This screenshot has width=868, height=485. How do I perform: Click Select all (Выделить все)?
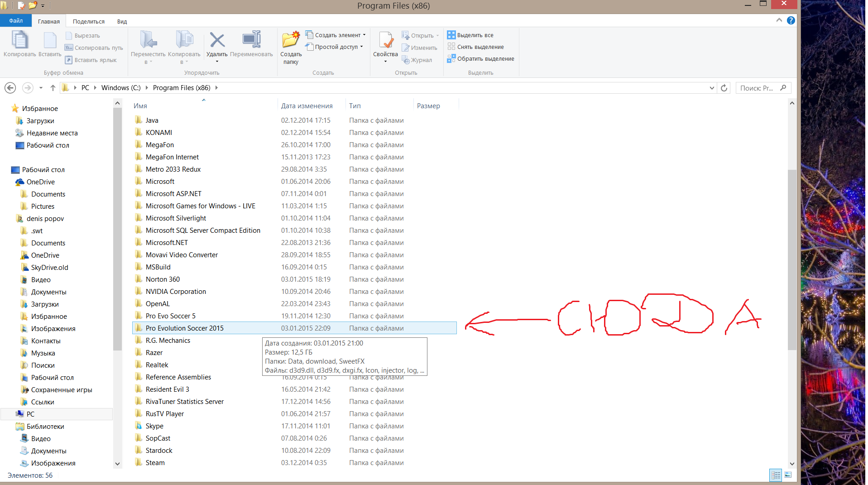tap(470, 35)
